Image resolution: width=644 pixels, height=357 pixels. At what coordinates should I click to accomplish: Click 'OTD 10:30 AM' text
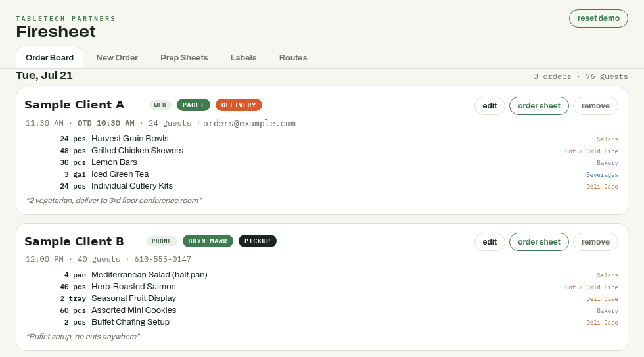coord(106,123)
